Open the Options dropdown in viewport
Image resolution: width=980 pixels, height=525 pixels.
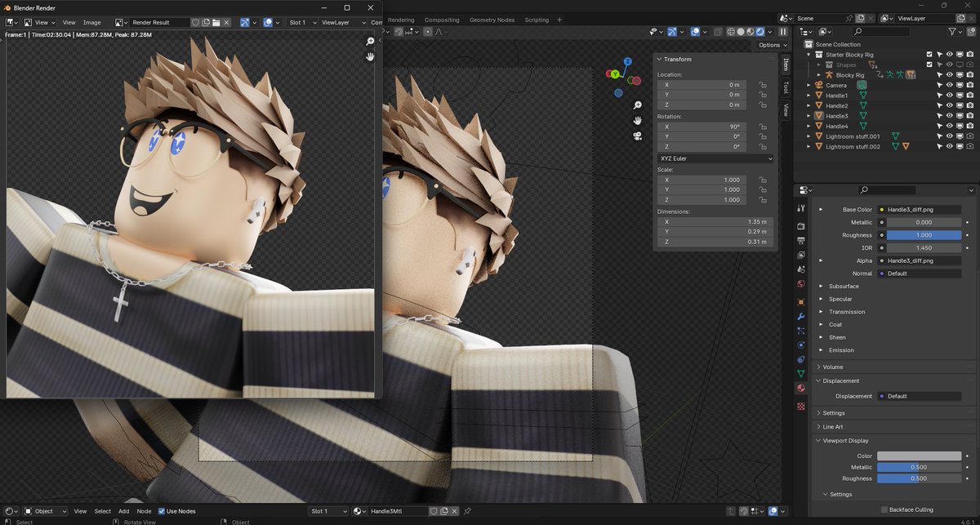pyautogui.click(x=773, y=45)
